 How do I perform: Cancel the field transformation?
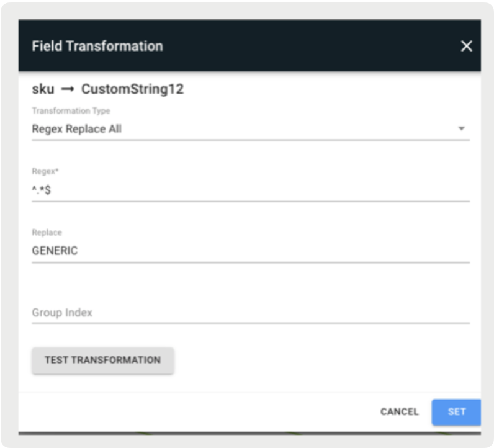pos(400,412)
